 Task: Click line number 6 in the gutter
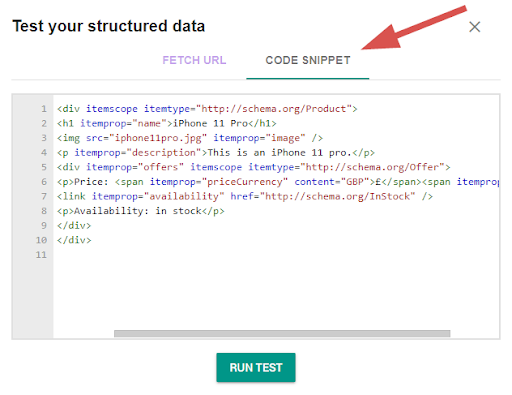click(x=44, y=182)
